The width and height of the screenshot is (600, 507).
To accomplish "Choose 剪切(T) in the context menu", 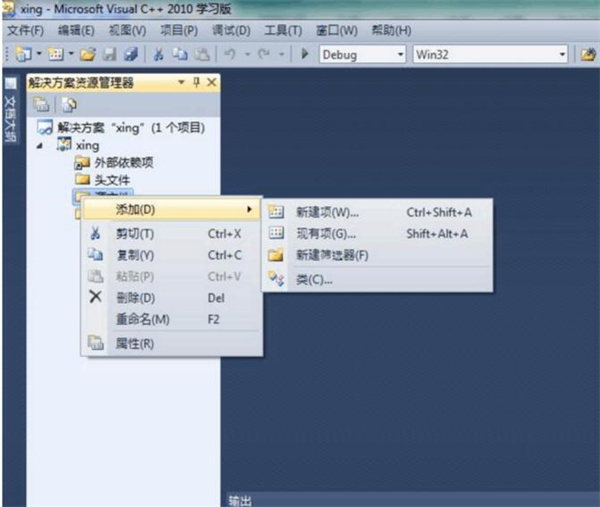I will (171, 233).
